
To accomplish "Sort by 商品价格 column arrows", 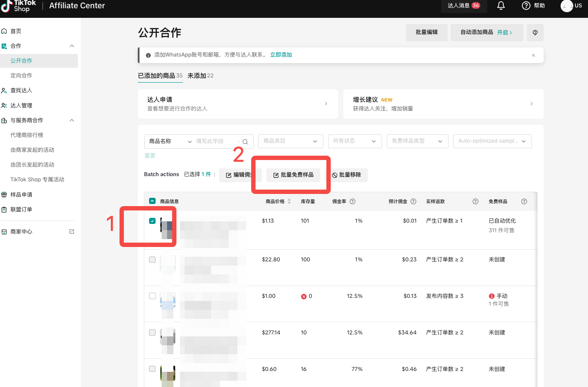I will click(289, 201).
